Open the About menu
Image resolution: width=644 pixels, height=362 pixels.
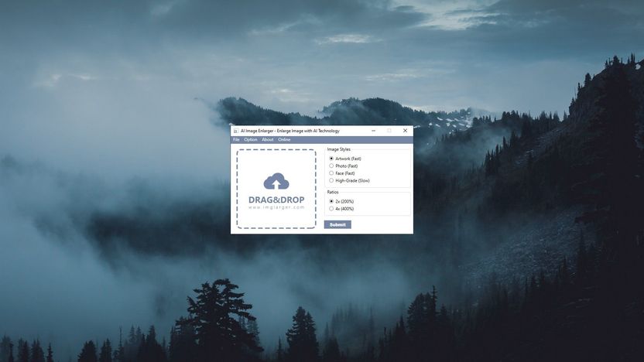point(268,139)
